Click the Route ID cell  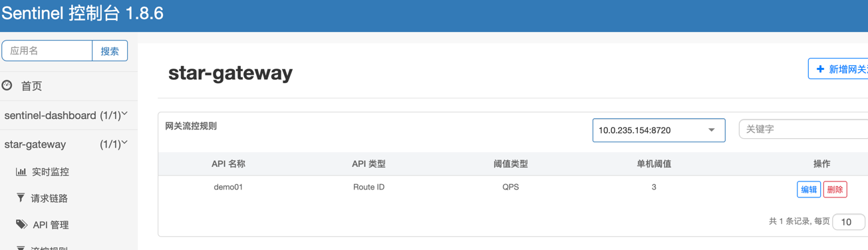point(368,187)
